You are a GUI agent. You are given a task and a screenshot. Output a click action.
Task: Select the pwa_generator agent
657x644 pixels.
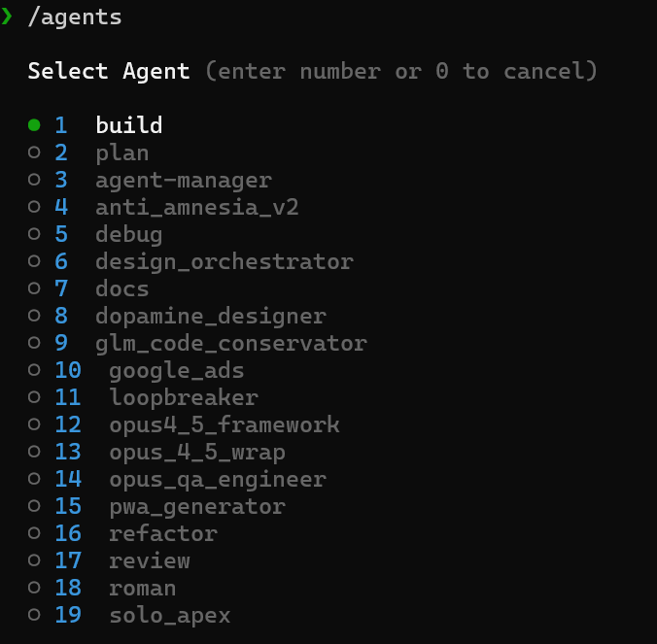(x=196, y=506)
